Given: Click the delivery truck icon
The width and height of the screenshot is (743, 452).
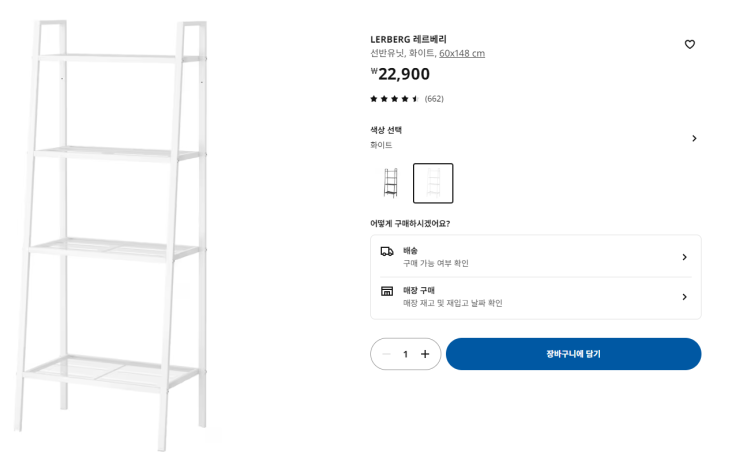Looking at the screenshot, I should [x=387, y=251].
